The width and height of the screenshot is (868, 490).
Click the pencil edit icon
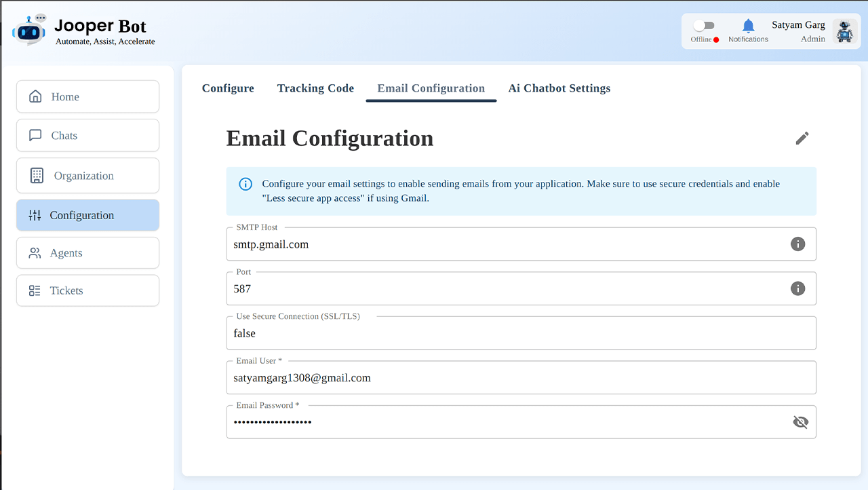pos(802,138)
